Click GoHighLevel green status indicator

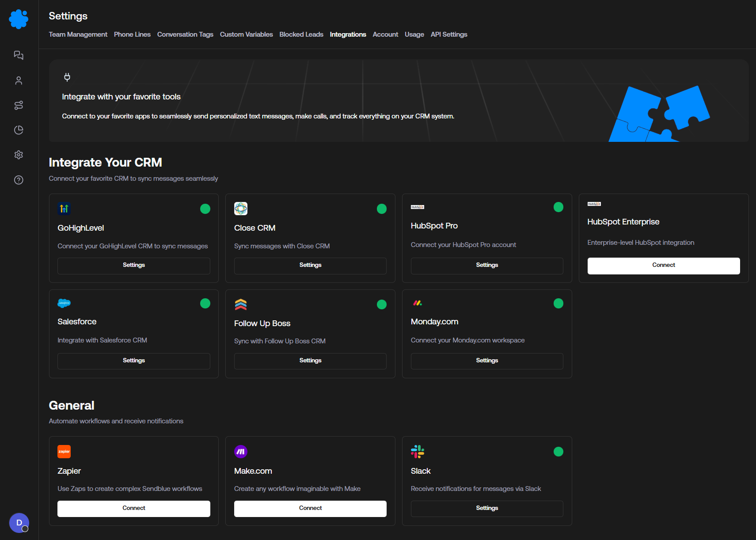[x=205, y=209]
